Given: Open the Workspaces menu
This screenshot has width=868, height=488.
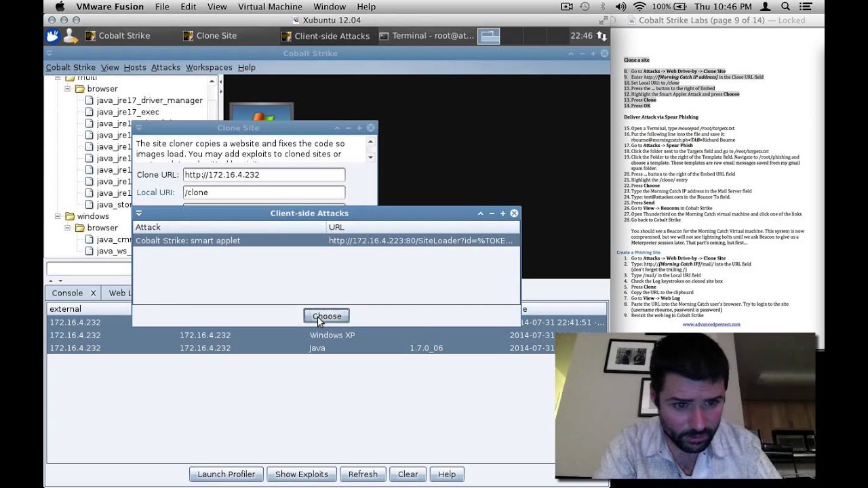Looking at the screenshot, I should tap(209, 67).
